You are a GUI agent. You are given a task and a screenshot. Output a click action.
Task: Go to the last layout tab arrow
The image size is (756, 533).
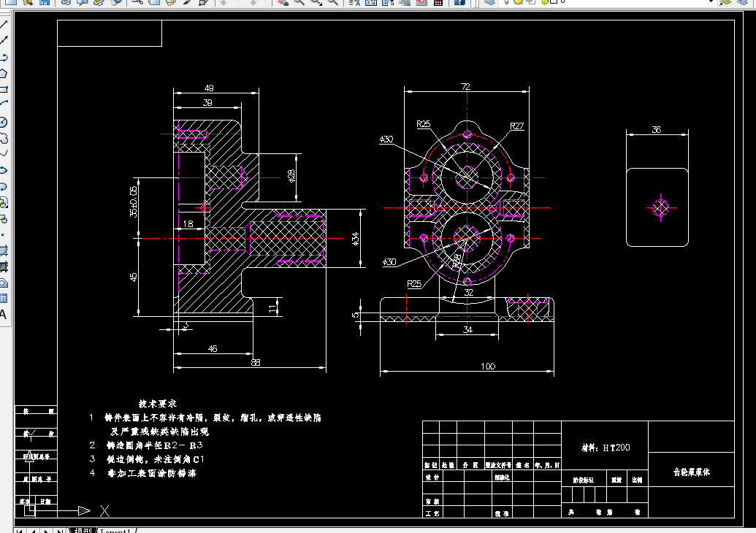coord(61,531)
